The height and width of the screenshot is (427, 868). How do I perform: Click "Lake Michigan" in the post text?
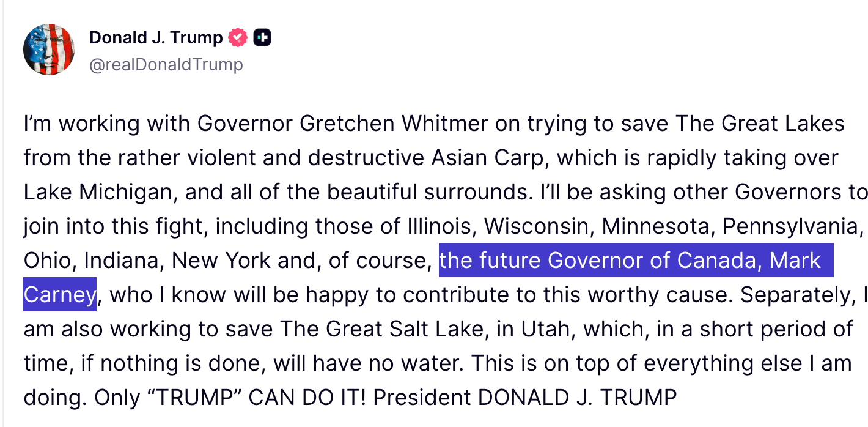pos(98,193)
